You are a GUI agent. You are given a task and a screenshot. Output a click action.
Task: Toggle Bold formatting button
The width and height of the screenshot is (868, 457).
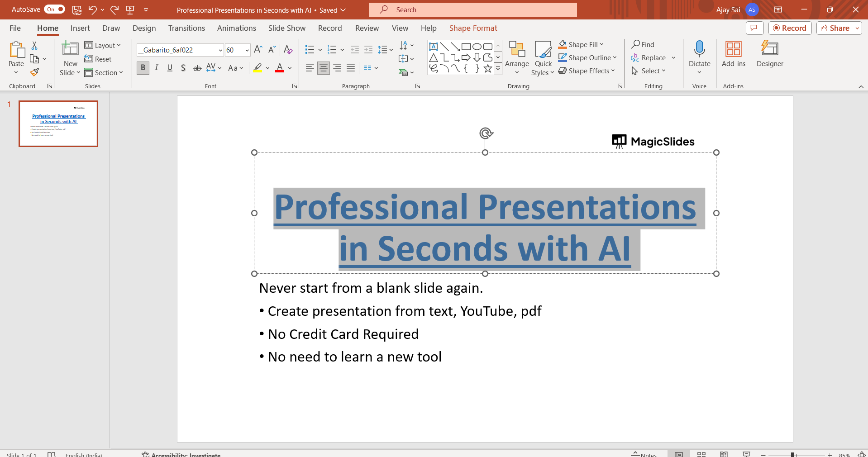(x=143, y=68)
